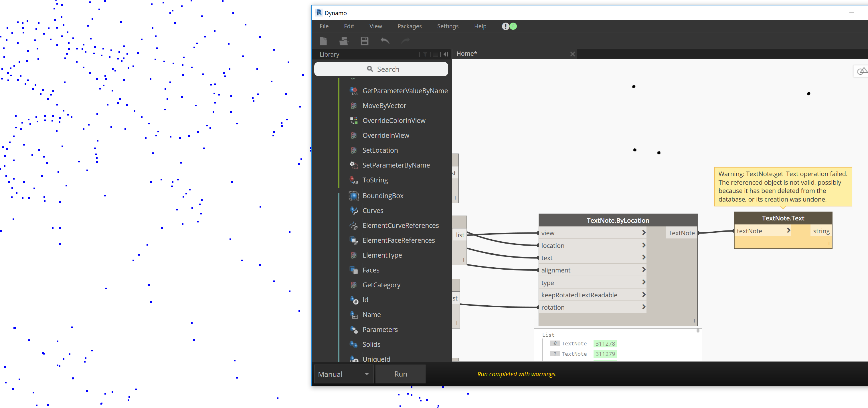
Task: Open the Packages menu
Action: pyautogui.click(x=409, y=26)
